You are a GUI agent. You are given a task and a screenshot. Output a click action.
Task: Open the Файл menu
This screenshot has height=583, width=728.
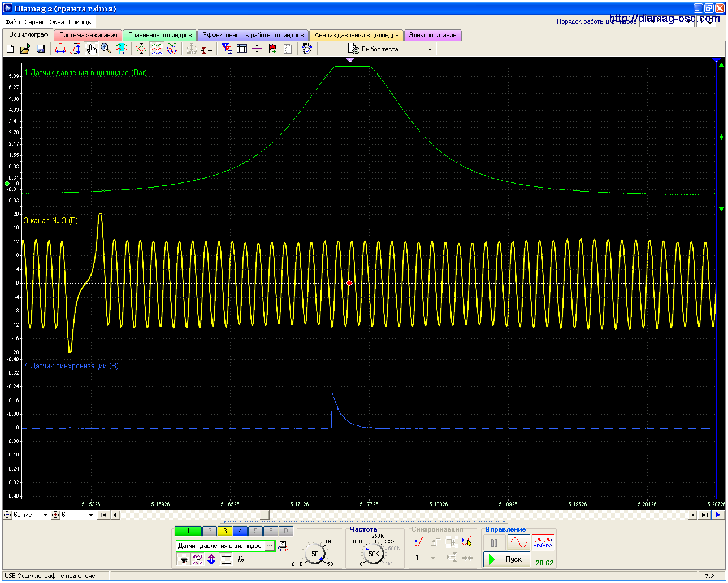click(12, 22)
